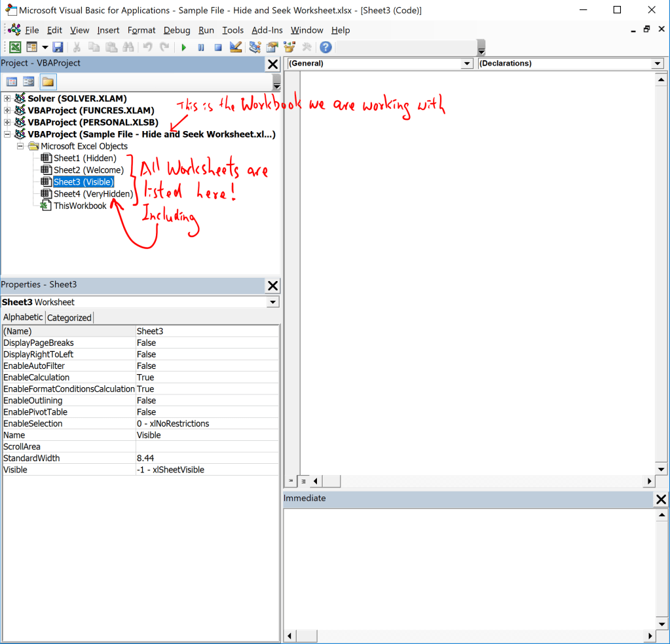
Task: Switch to the Categorized properties tab
Action: 69,317
